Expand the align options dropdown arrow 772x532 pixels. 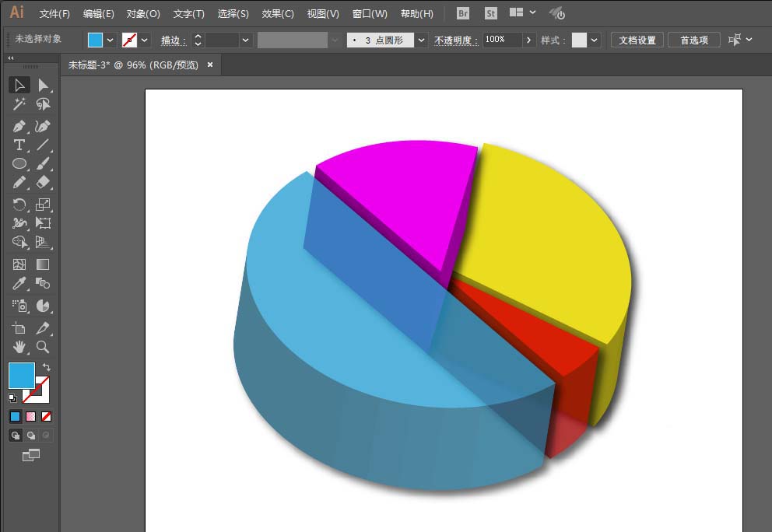coord(749,40)
